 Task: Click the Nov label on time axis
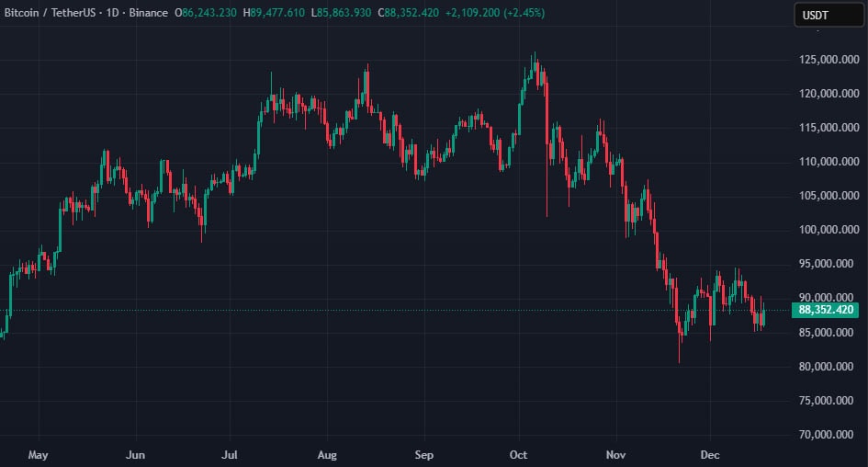[615, 455]
